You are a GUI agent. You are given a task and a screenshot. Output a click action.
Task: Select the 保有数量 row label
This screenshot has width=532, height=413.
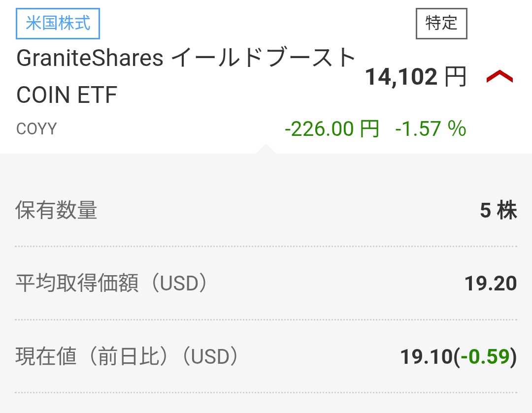click(x=56, y=210)
